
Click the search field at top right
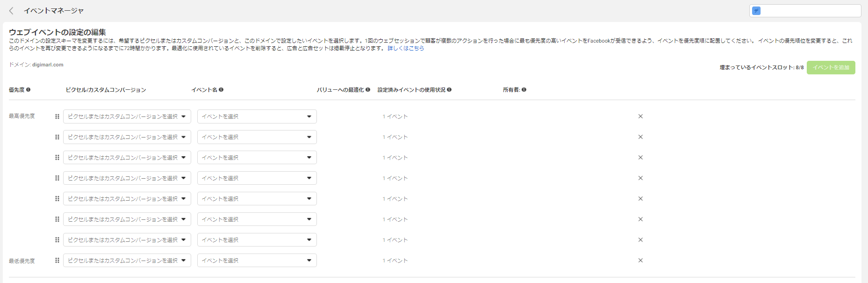pyautogui.click(x=805, y=11)
